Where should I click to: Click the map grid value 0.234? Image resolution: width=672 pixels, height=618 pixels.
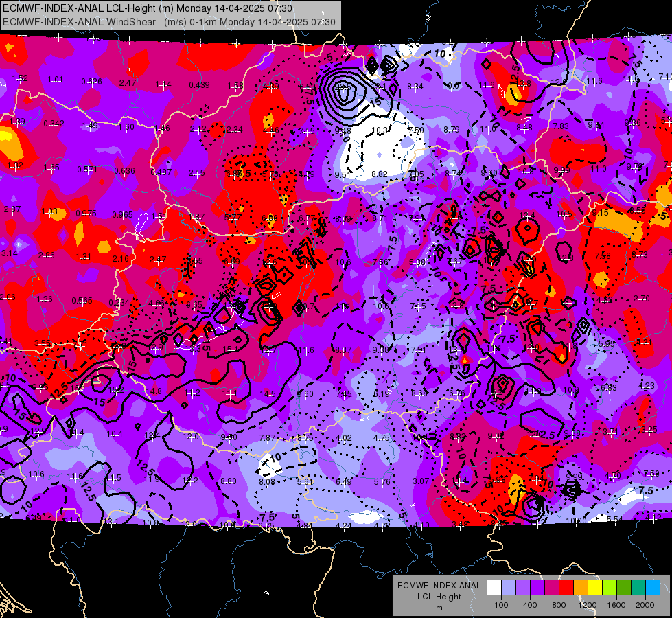click(119, 302)
